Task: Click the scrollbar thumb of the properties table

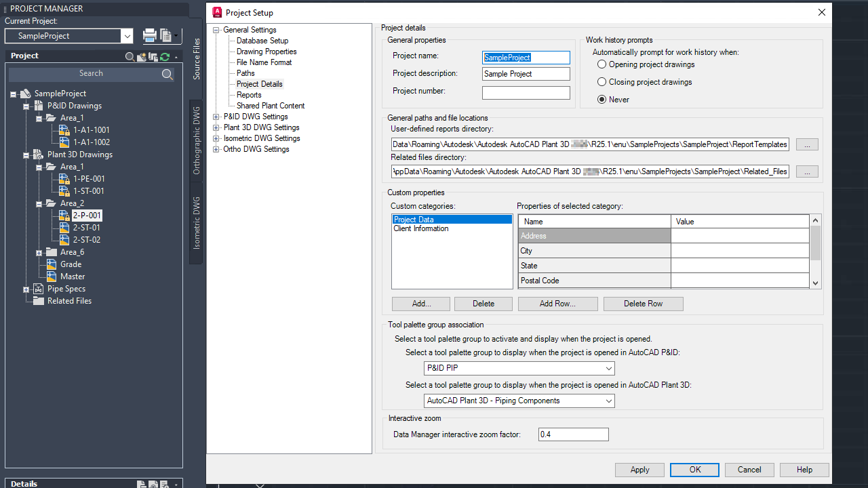Action: [815, 243]
